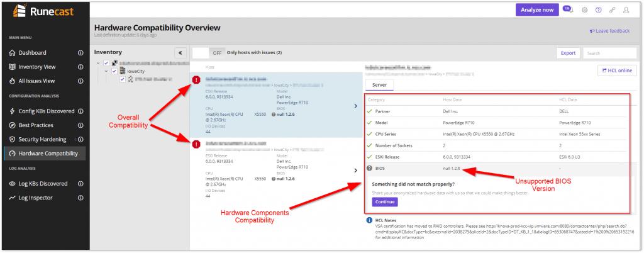The width and height of the screenshot is (644, 253).
Task: Click info icon next to Dashboard
Action: tap(80, 53)
